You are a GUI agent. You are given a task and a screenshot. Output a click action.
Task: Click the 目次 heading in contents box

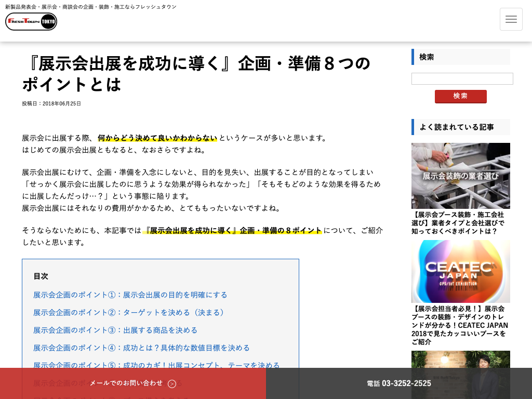pyautogui.click(x=41, y=276)
